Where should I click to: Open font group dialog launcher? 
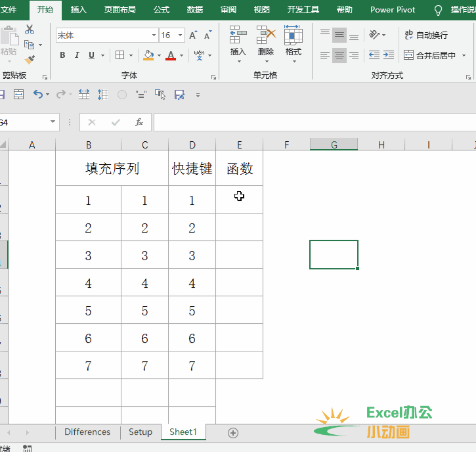tap(213, 77)
